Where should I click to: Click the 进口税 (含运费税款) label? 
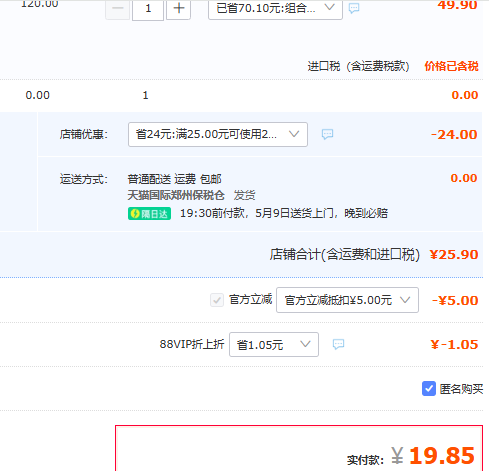pos(358,66)
